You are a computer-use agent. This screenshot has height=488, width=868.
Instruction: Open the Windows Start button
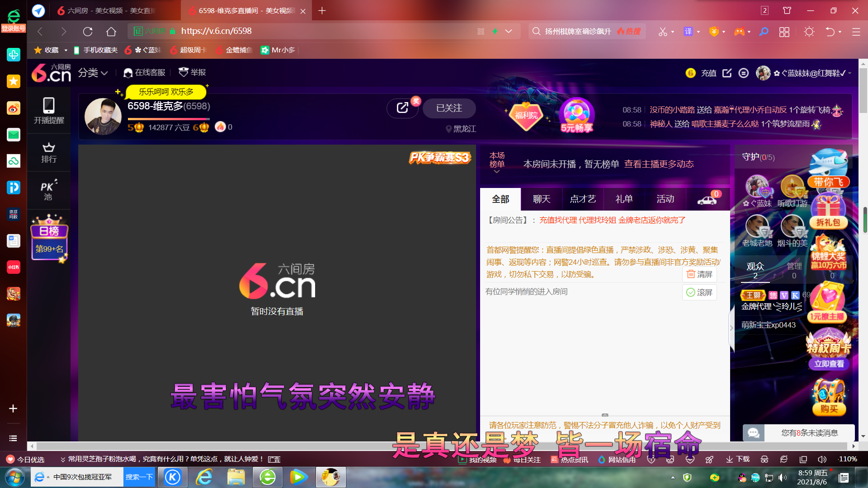tap(14, 477)
